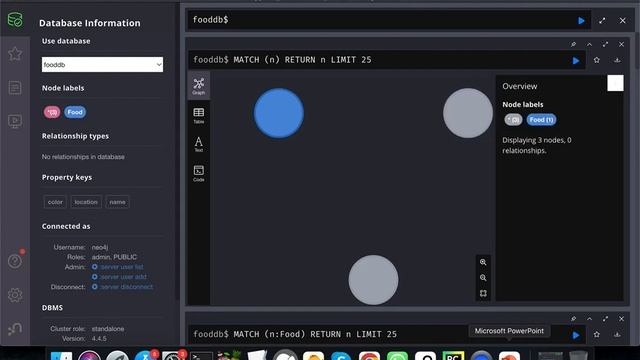Click the MATCH (n) RETURN n query text

point(302,60)
